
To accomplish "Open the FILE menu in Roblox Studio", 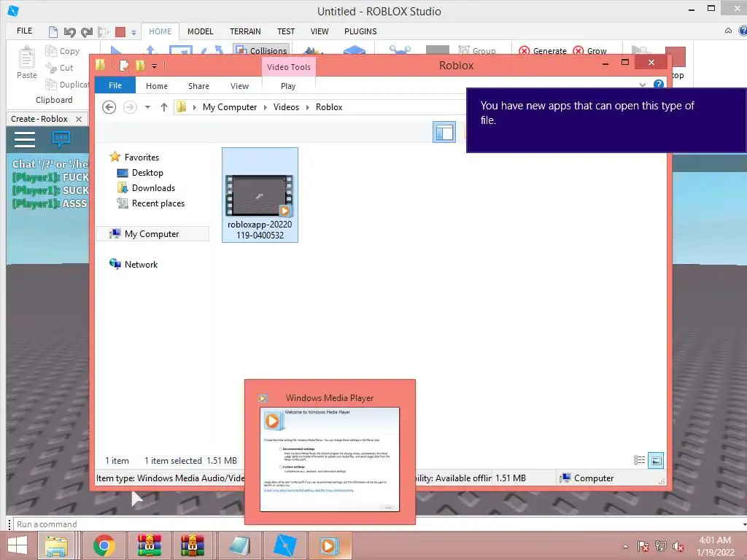I will 24,31.
